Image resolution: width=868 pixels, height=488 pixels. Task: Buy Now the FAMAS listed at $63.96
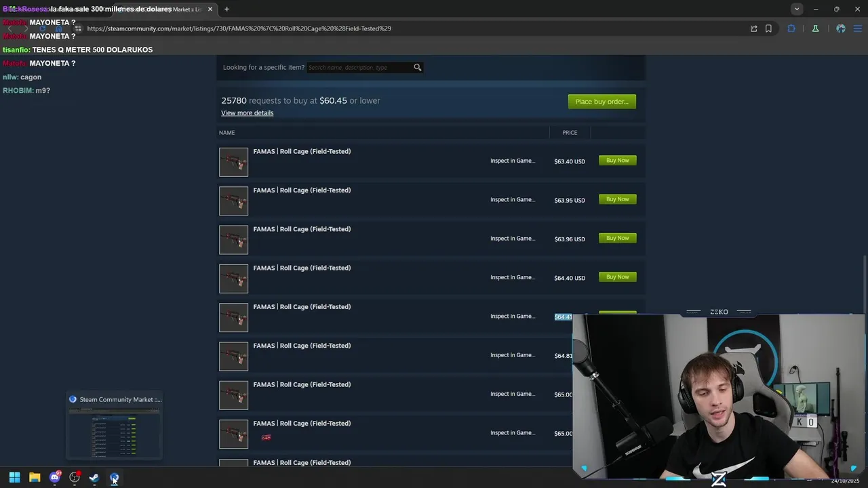click(617, 238)
